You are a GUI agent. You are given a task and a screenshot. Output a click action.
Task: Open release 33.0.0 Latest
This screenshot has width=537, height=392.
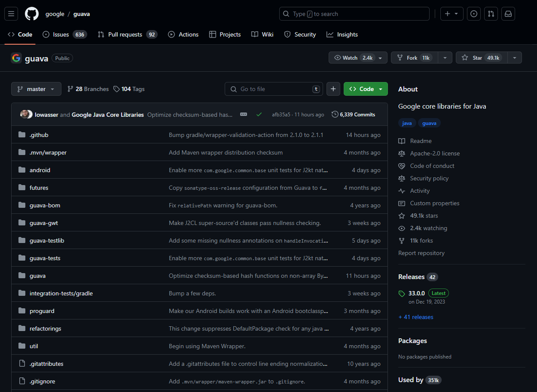click(423, 293)
